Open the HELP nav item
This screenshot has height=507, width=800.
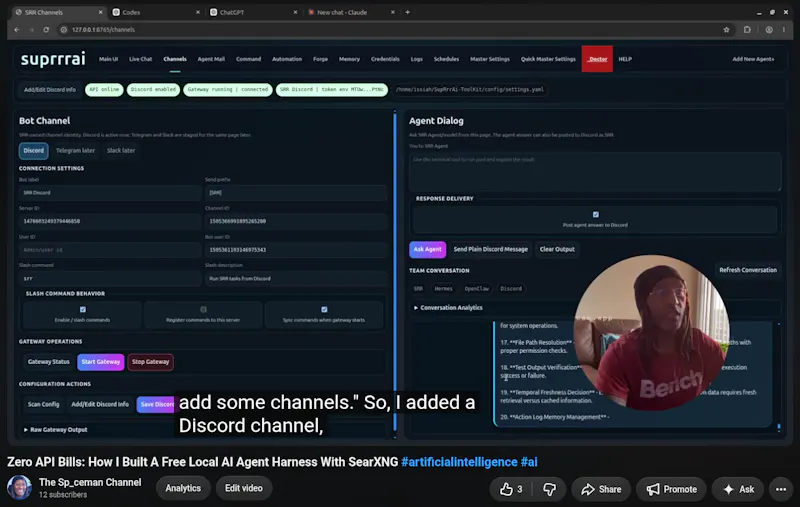pos(625,59)
